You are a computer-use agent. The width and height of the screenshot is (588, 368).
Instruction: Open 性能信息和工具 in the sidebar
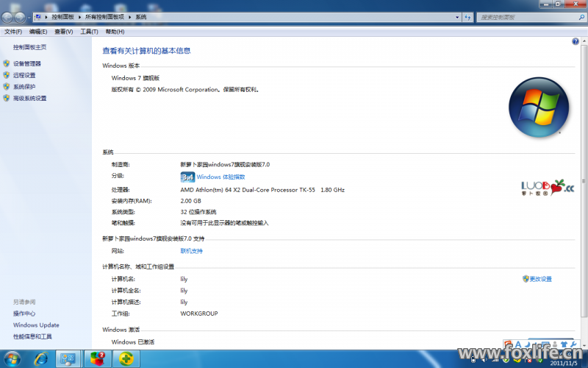click(32, 336)
